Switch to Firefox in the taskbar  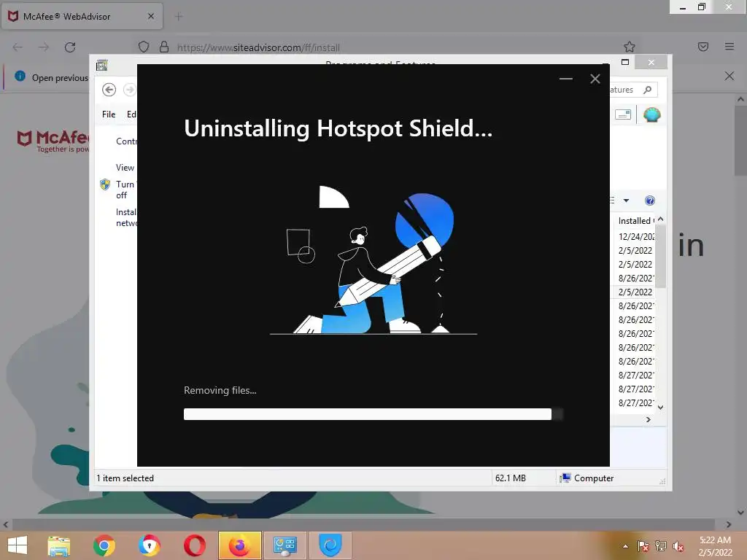[239, 545]
